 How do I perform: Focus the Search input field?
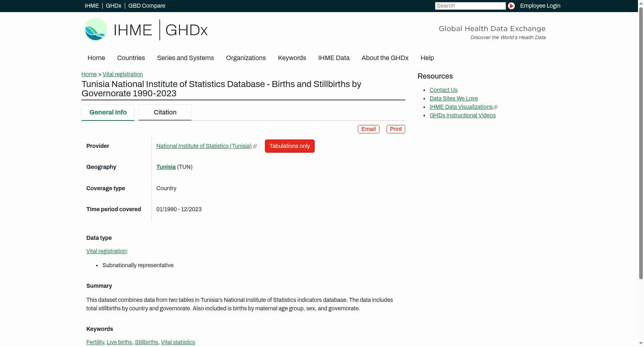(x=470, y=6)
